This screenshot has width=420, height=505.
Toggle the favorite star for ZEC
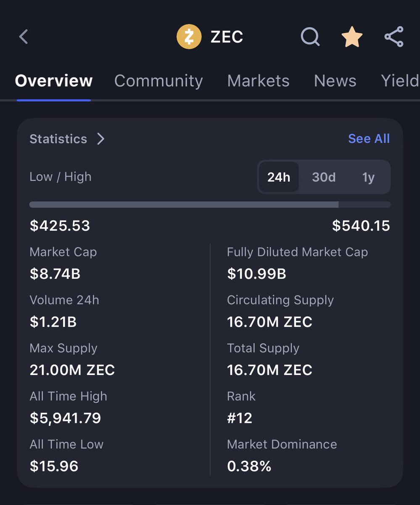[x=351, y=37]
